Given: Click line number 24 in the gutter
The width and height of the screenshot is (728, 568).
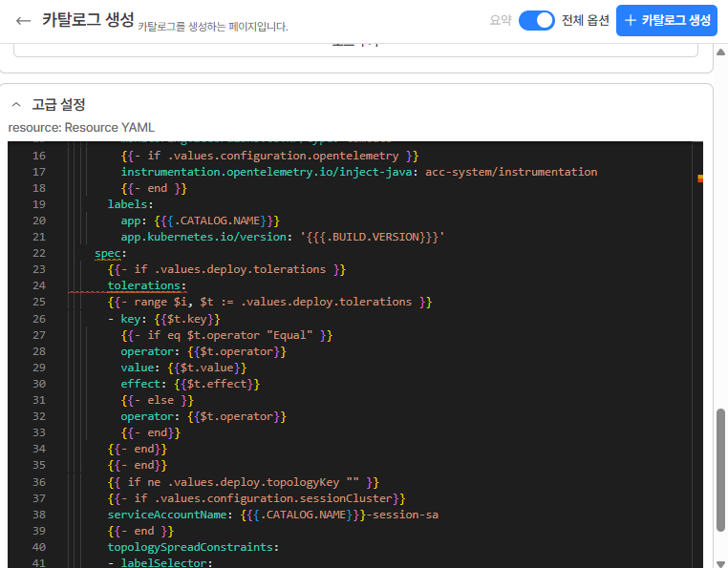Looking at the screenshot, I should [x=39, y=285].
